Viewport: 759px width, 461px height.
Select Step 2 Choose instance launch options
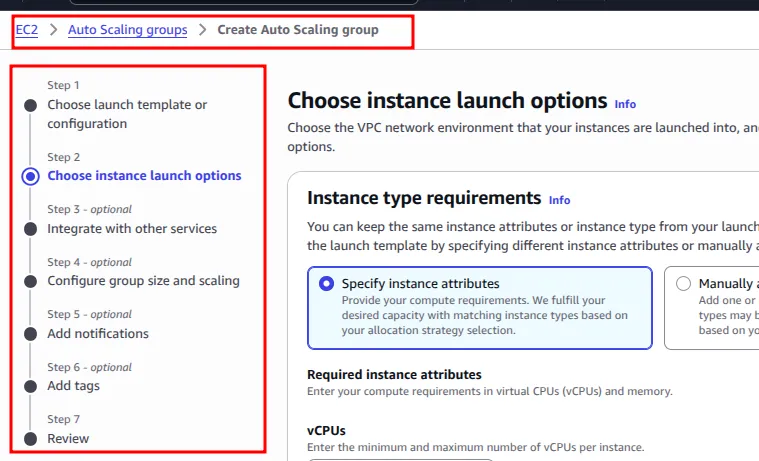(x=144, y=176)
